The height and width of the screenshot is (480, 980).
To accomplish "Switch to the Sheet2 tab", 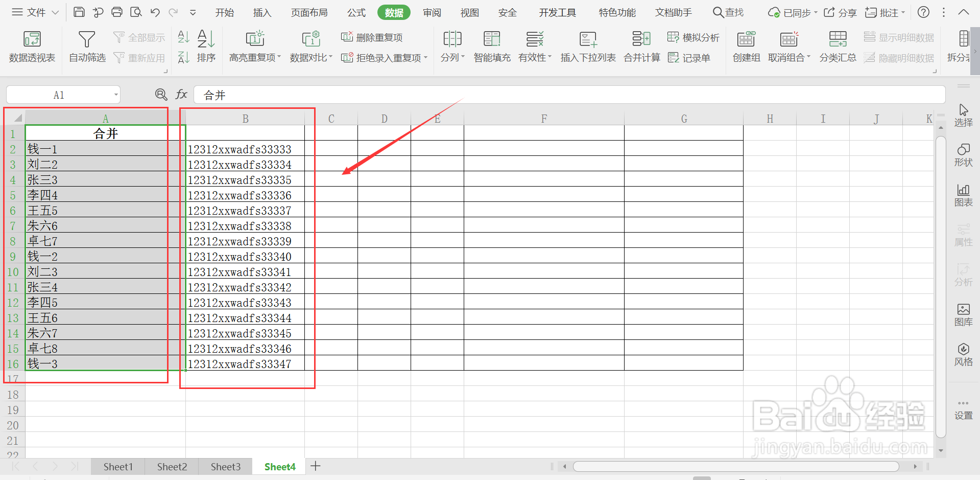I will pyautogui.click(x=172, y=466).
